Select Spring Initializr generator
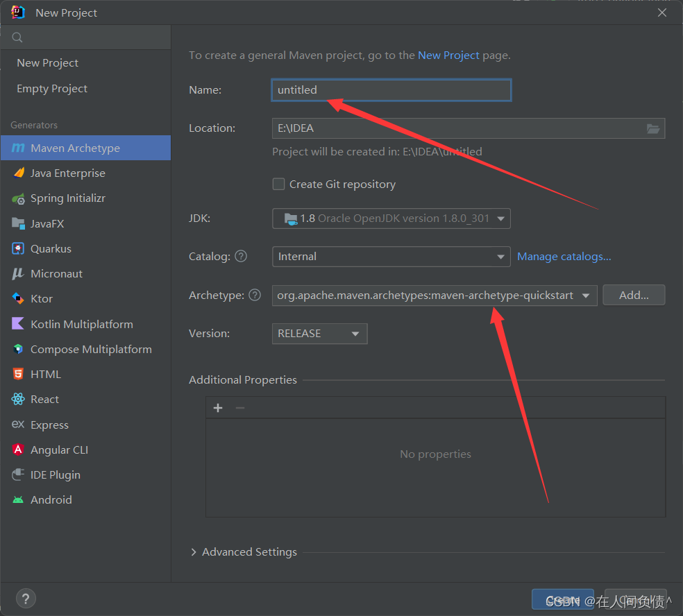The image size is (683, 616). click(86, 198)
